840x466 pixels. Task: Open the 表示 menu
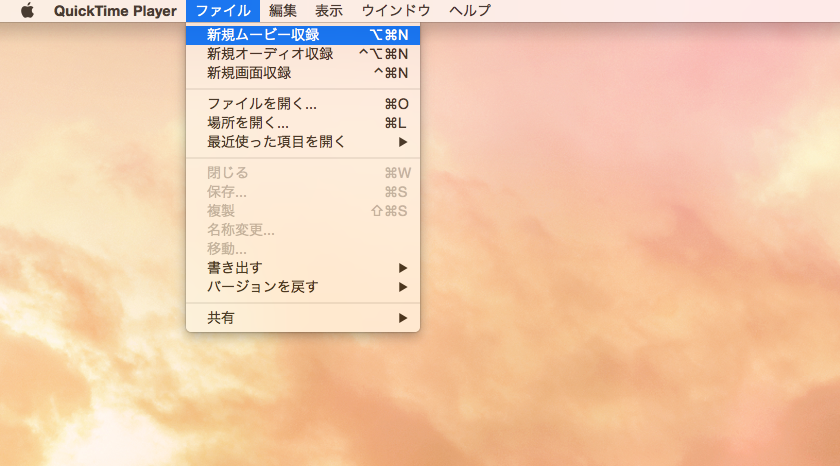coord(329,11)
